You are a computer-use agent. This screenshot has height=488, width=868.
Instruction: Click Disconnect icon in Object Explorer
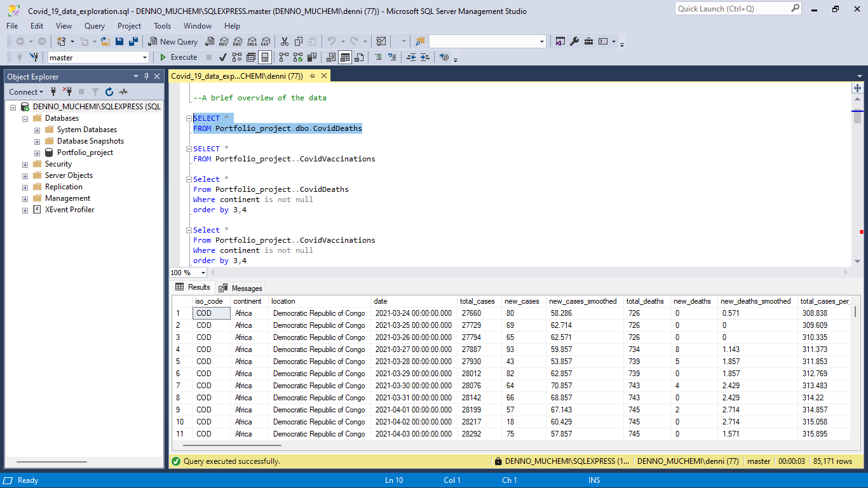point(67,92)
